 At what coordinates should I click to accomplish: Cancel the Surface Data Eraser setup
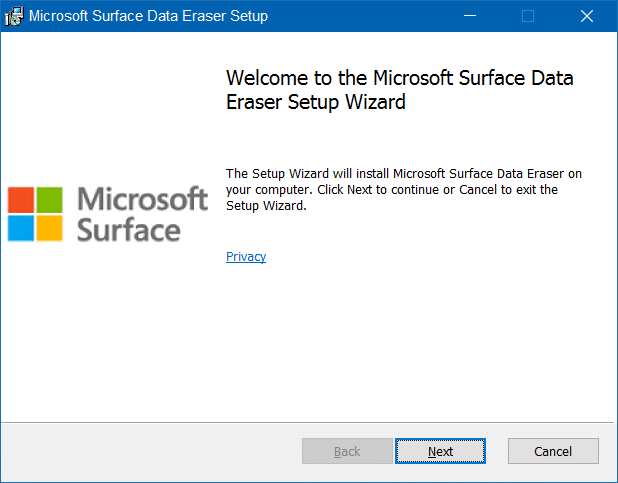pos(553,451)
